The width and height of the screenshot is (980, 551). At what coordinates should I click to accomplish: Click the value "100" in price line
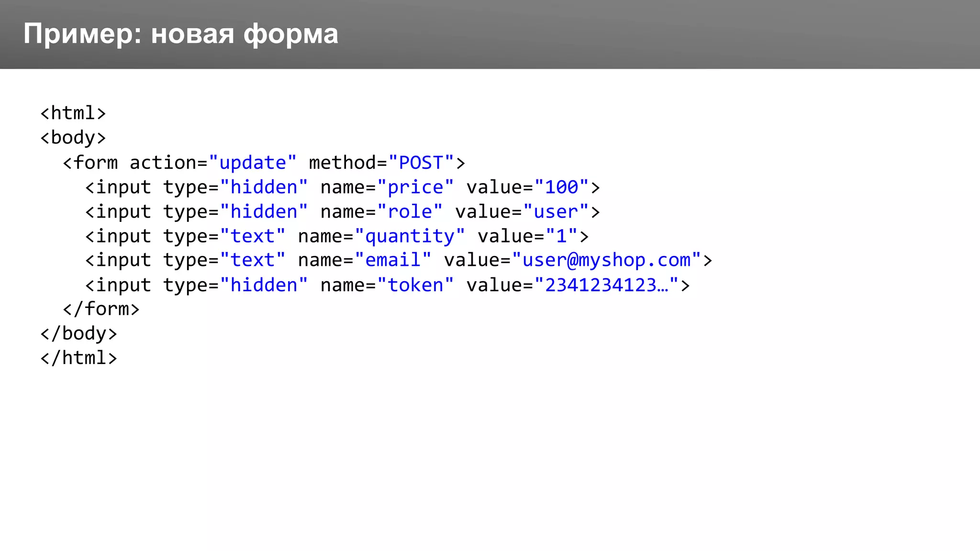(561, 187)
